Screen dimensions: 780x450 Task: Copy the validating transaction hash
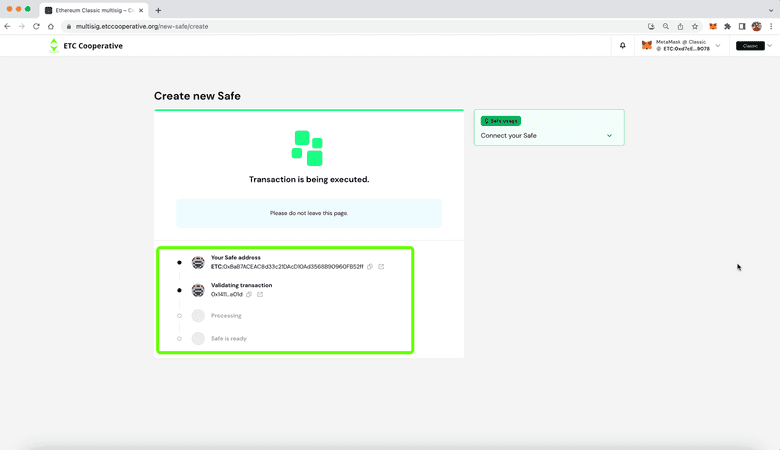(x=249, y=294)
